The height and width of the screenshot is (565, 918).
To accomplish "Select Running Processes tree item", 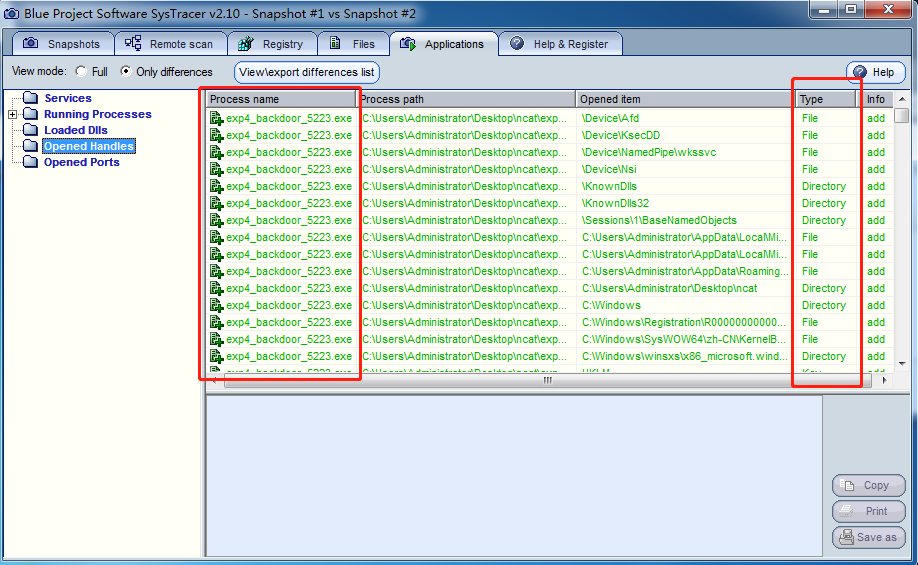I will [x=98, y=114].
